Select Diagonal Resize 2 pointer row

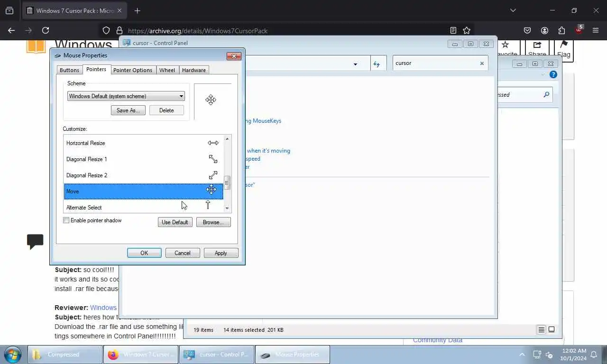click(143, 175)
